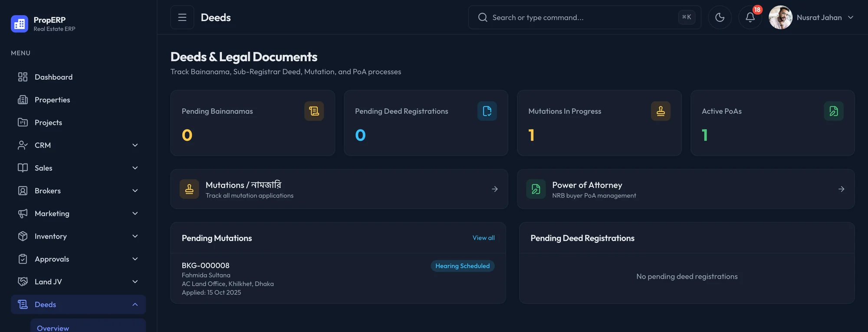This screenshot has height=332, width=868.
Task: Select the Overview item under Deeds
Action: [x=88, y=326]
